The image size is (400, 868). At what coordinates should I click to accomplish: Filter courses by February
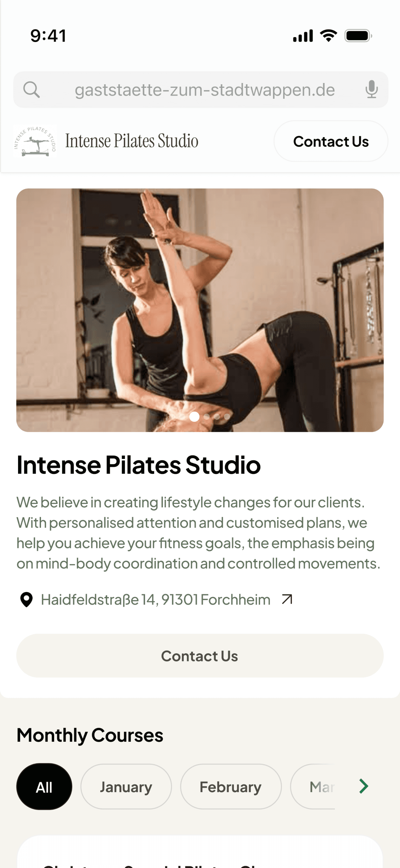tap(231, 786)
